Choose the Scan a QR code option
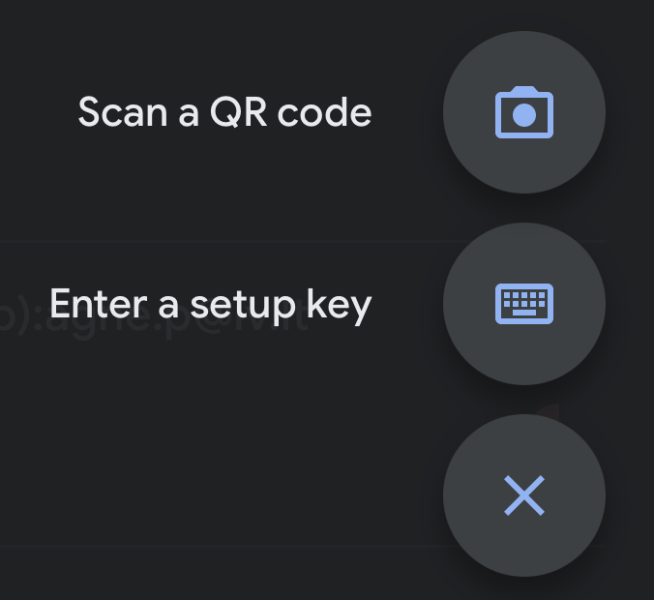The width and height of the screenshot is (654, 600). pos(225,112)
